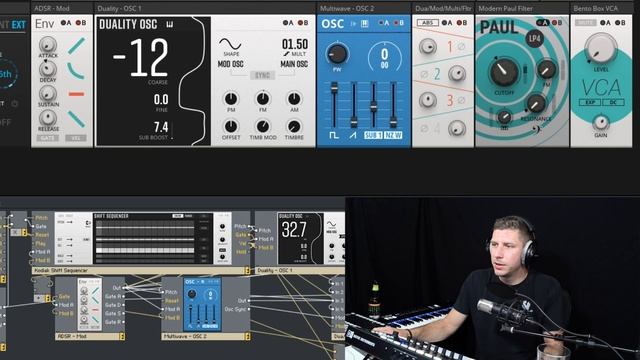Click the FINE tuning value 0.0
640x360 pixels.
coord(161,99)
